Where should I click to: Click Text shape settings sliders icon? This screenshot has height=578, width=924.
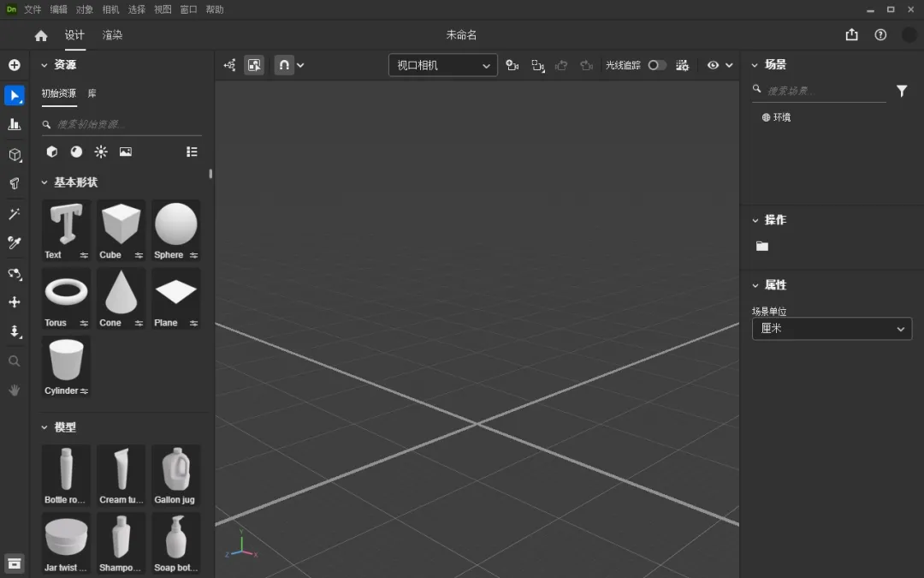pos(84,255)
